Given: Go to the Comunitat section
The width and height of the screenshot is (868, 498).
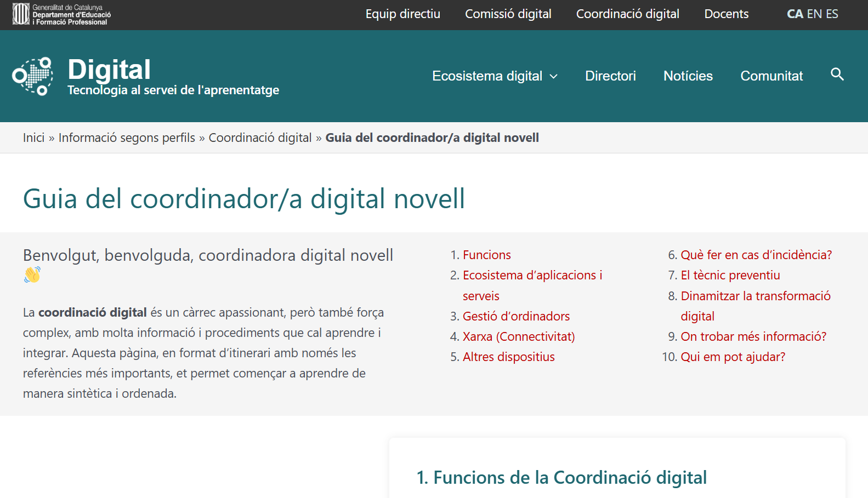Looking at the screenshot, I should [771, 76].
